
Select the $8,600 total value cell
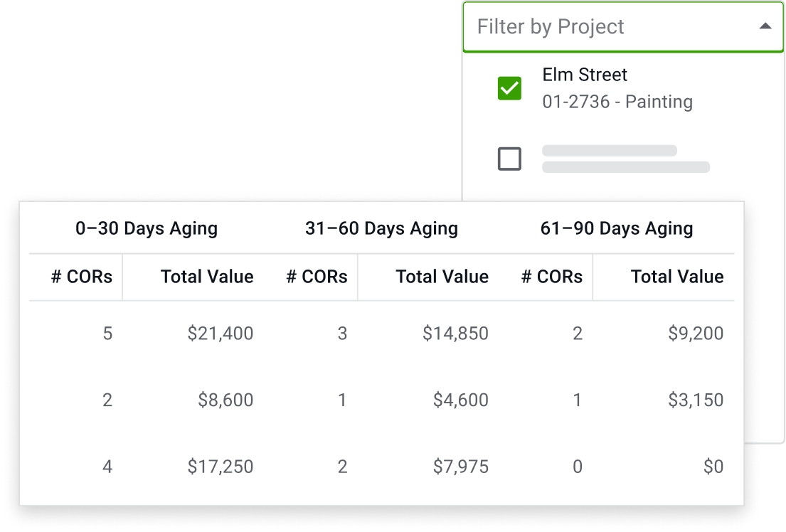tap(225, 400)
